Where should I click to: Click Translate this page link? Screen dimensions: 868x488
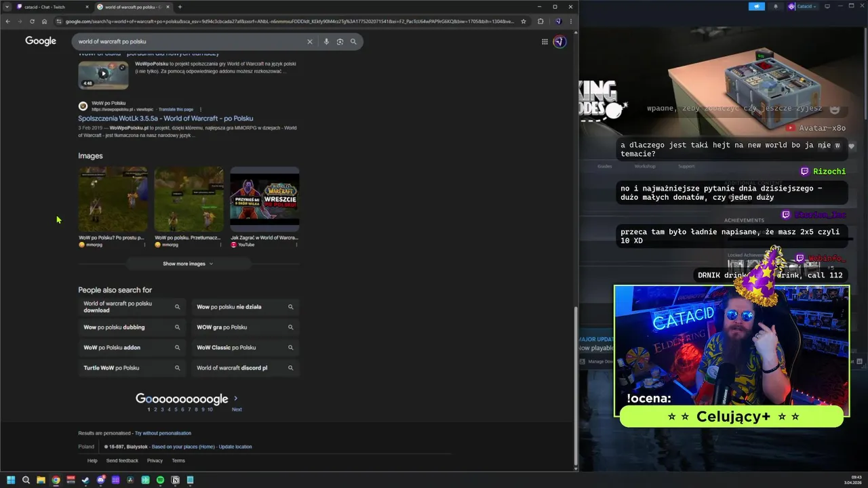176,109
